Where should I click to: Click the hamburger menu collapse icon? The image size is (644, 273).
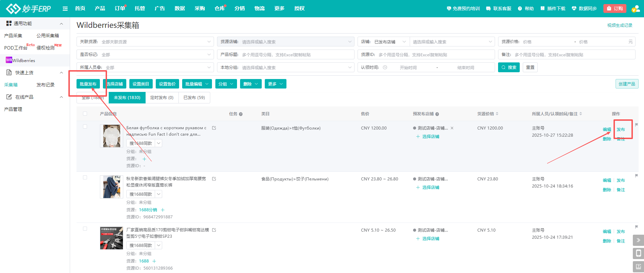tap(65, 8)
